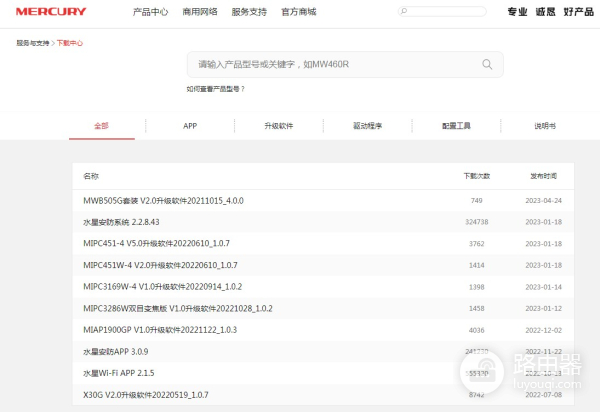
Task: Click the date 2023-01-14
Action: tap(544, 287)
